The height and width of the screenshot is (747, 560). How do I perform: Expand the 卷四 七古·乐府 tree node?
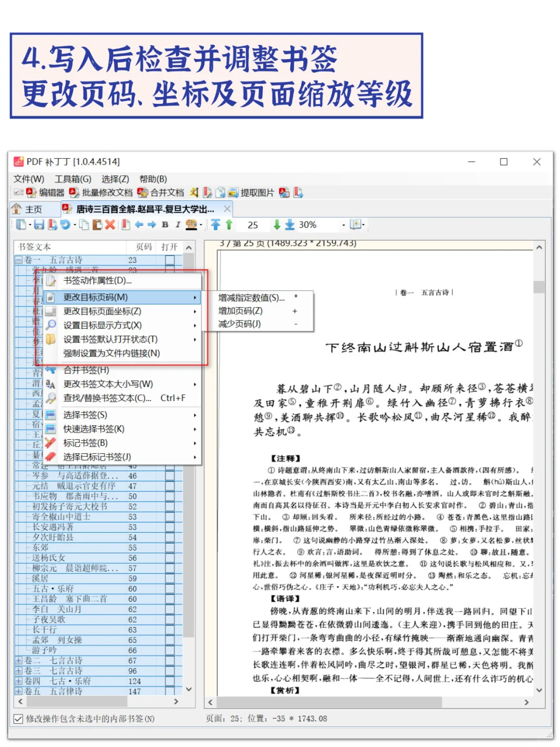pyautogui.click(x=19, y=681)
